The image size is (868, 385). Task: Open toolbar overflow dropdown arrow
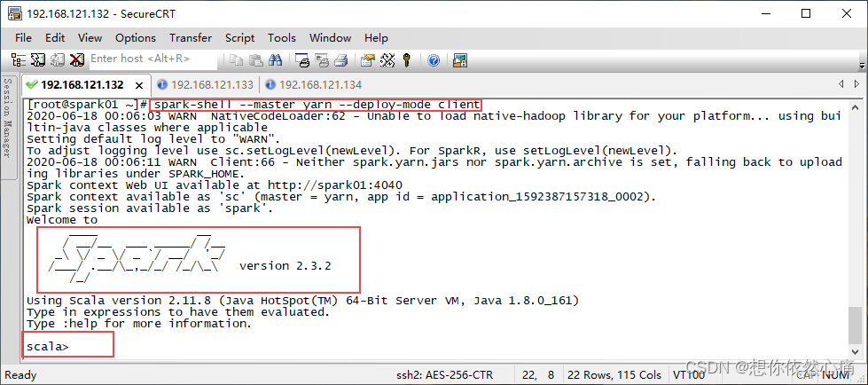(x=862, y=66)
